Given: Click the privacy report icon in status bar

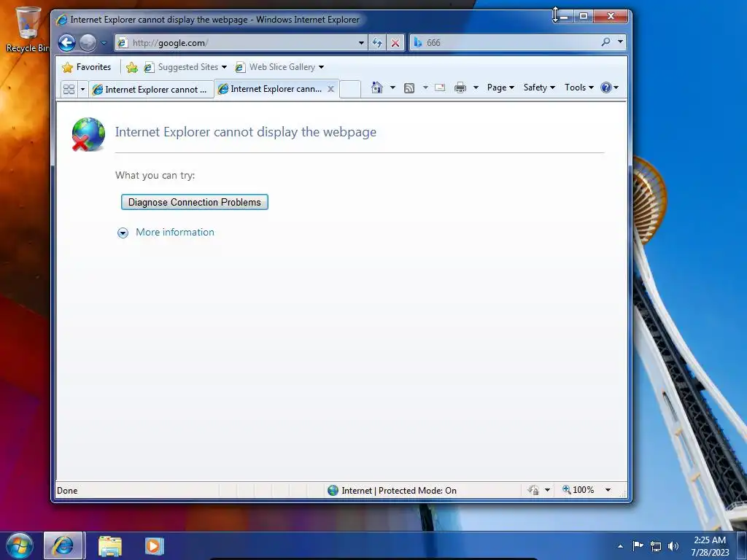Looking at the screenshot, I should click(533, 490).
